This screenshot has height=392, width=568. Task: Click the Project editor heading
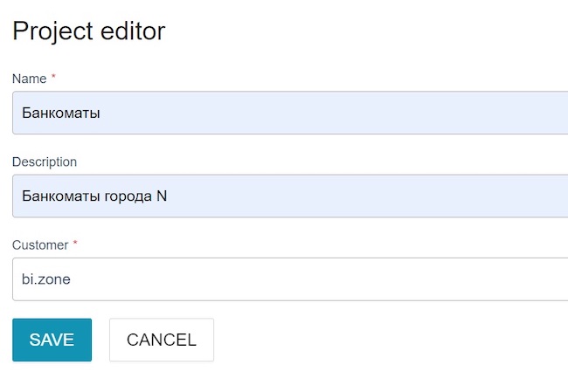(88, 31)
